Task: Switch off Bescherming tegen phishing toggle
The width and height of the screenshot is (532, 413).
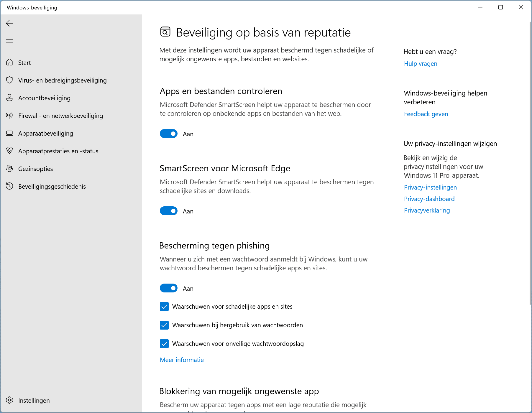Action: click(x=169, y=288)
